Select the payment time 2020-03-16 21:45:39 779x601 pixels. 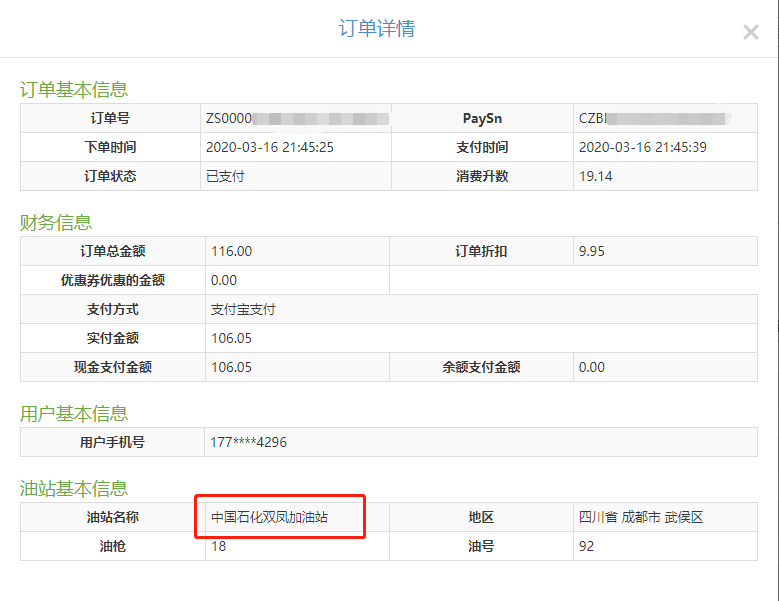coord(642,147)
